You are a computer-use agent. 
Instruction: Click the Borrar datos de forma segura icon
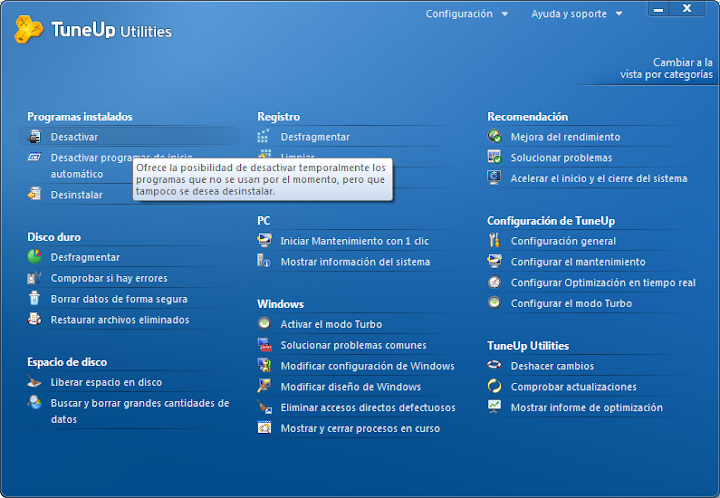pyautogui.click(x=34, y=298)
